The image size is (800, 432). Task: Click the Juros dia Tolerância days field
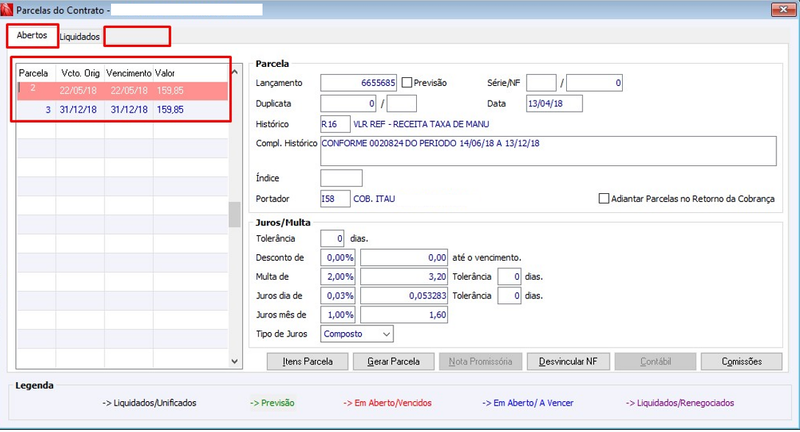[x=509, y=296]
